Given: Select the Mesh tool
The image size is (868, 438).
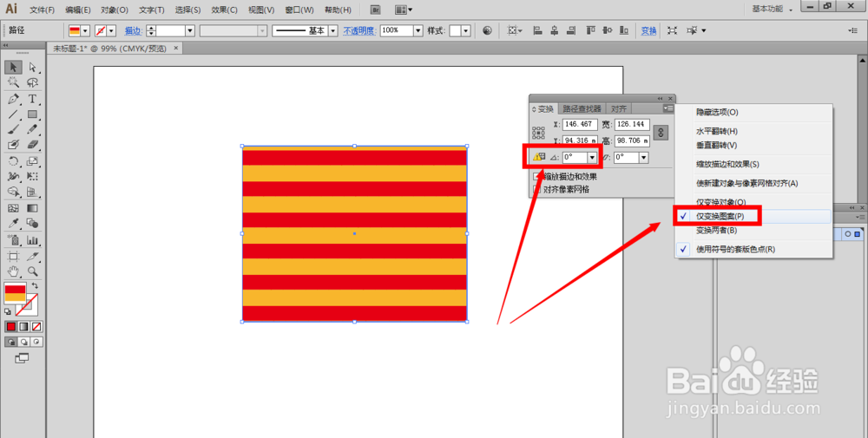Looking at the screenshot, I should pos(13,208).
